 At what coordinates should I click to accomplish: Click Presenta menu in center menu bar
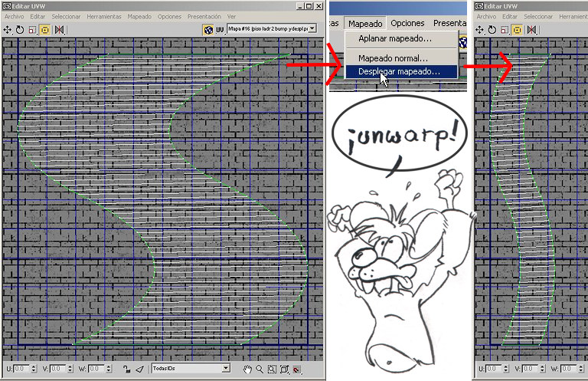[x=449, y=23]
